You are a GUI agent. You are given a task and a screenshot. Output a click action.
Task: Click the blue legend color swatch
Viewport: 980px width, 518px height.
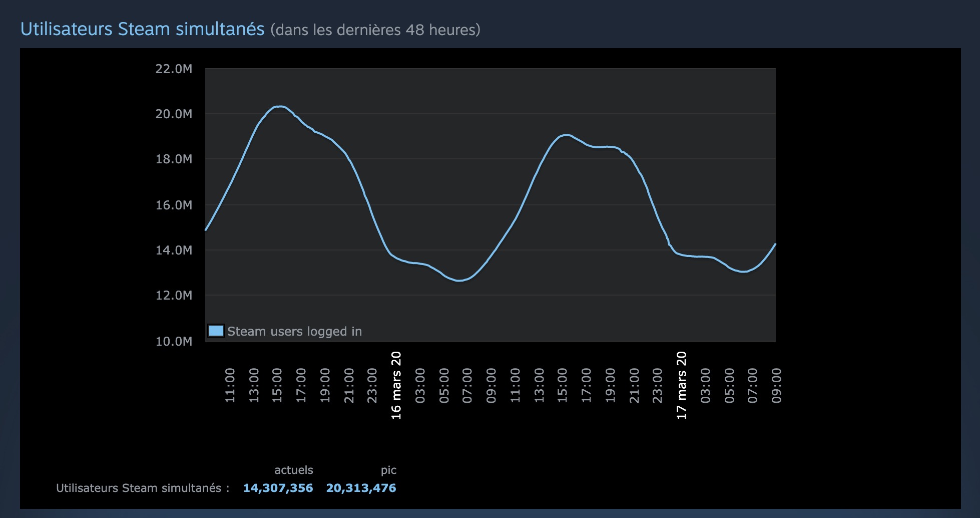point(216,331)
